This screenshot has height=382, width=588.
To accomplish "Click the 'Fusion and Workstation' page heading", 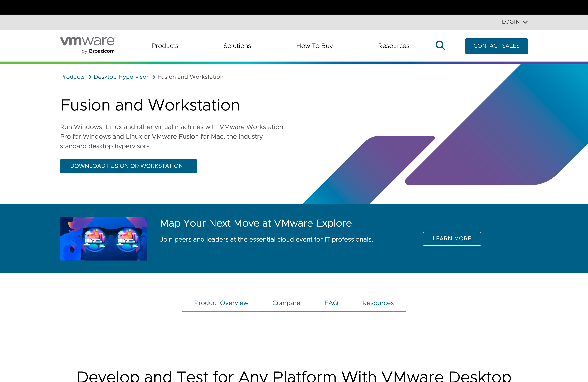I will (150, 105).
